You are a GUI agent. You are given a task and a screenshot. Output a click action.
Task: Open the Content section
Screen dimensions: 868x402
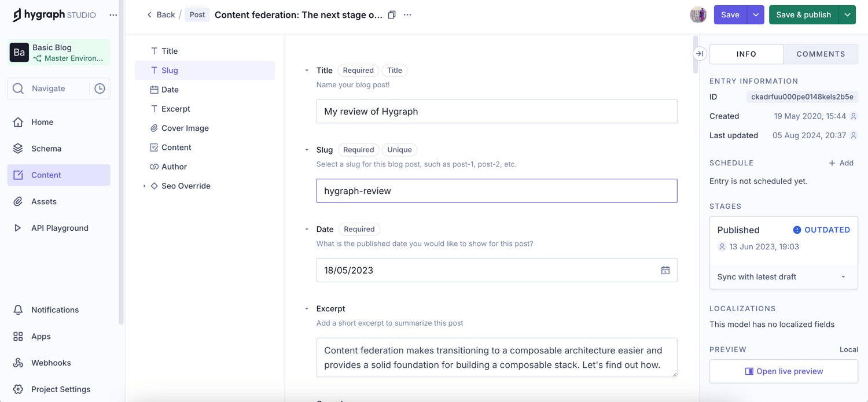coord(59,175)
